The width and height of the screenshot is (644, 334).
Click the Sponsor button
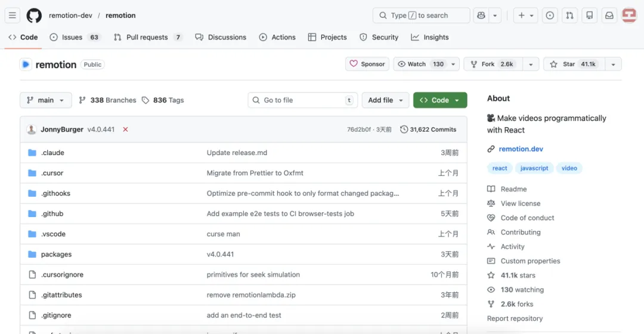[x=367, y=64]
